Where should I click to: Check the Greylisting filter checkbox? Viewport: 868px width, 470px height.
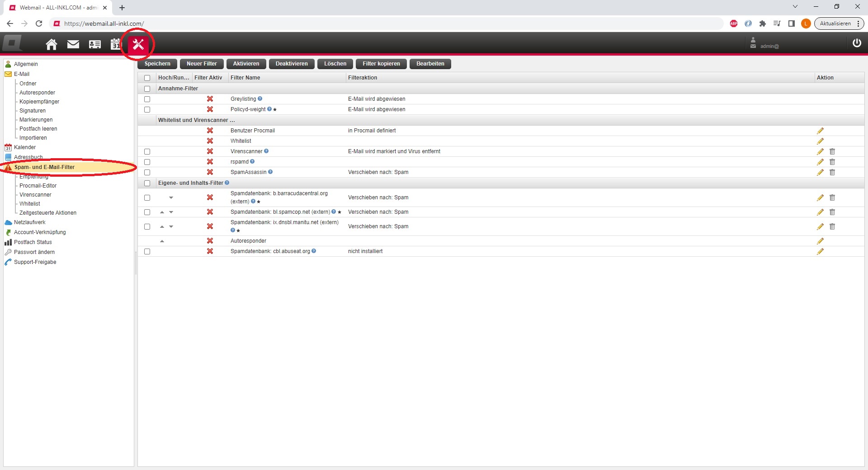pyautogui.click(x=147, y=99)
